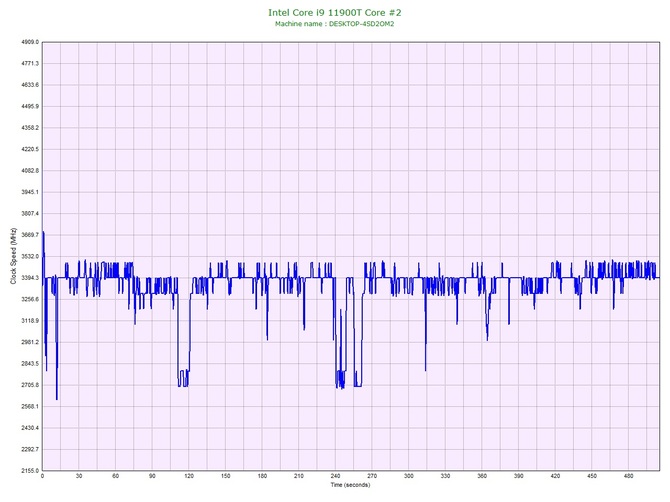Select the Machine name DESKTOP-4SD2OM2 subtitle

(335, 24)
